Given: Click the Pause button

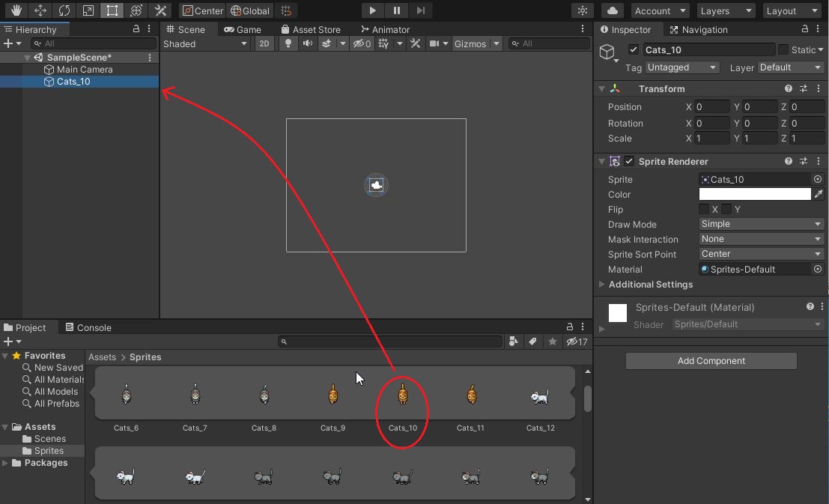Looking at the screenshot, I should point(396,10).
